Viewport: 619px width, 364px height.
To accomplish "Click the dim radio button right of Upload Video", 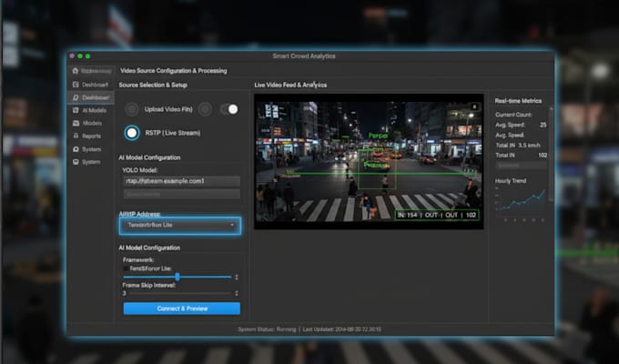I will 205,109.
